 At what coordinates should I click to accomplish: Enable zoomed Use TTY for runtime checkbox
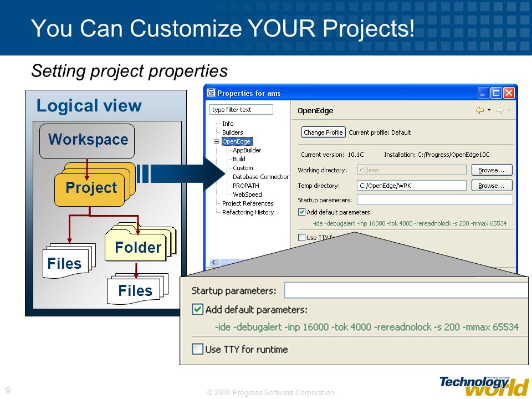(x=197, y=349)
